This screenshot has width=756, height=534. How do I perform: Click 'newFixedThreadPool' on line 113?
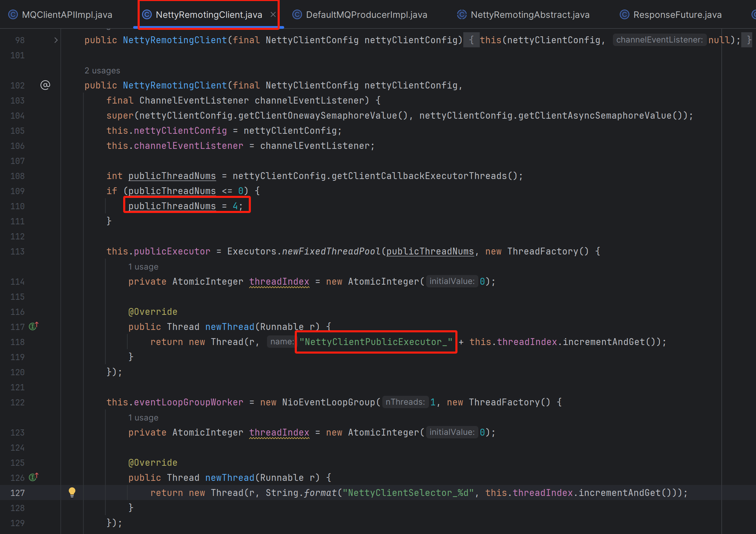click(331, 251)
